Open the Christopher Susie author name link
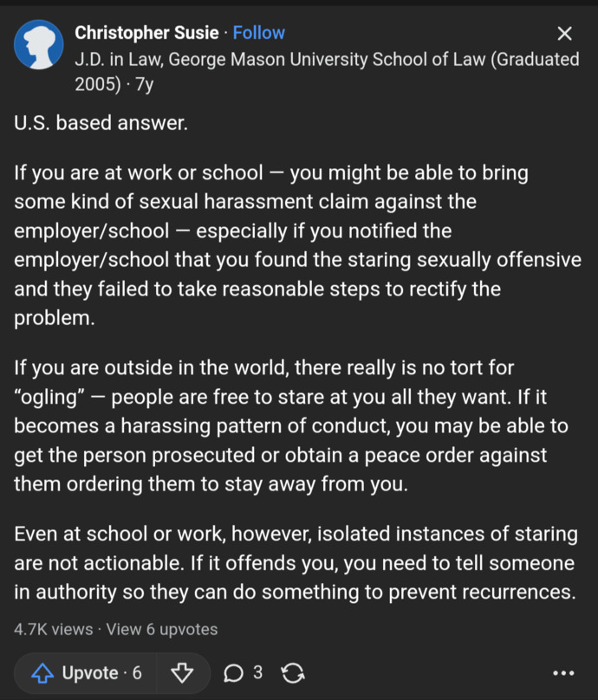Screen dimensions: 598x700 pos(146,33)
